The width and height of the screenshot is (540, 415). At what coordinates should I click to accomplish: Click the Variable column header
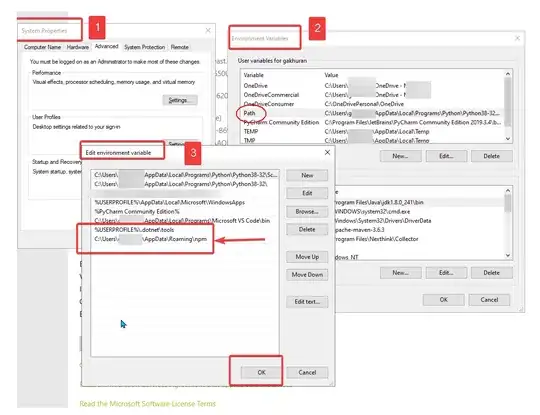pyautogui.click(x=253, y=75)
